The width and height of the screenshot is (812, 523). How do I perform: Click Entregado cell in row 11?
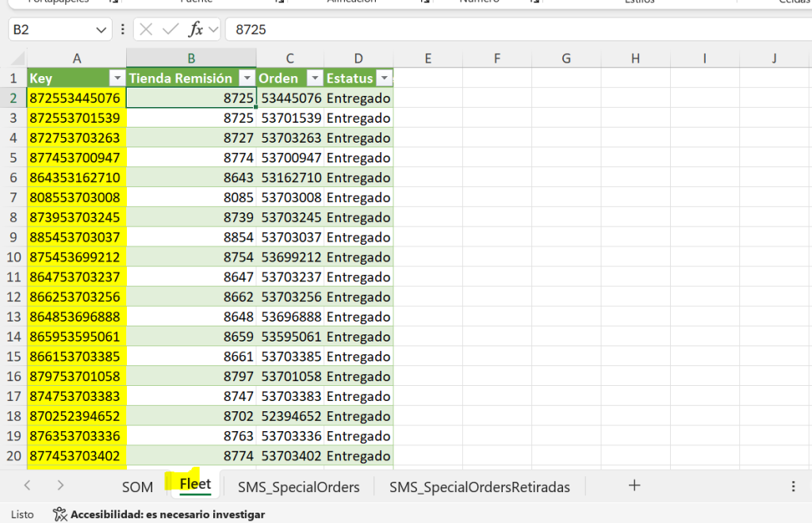(x=358, y=277)
